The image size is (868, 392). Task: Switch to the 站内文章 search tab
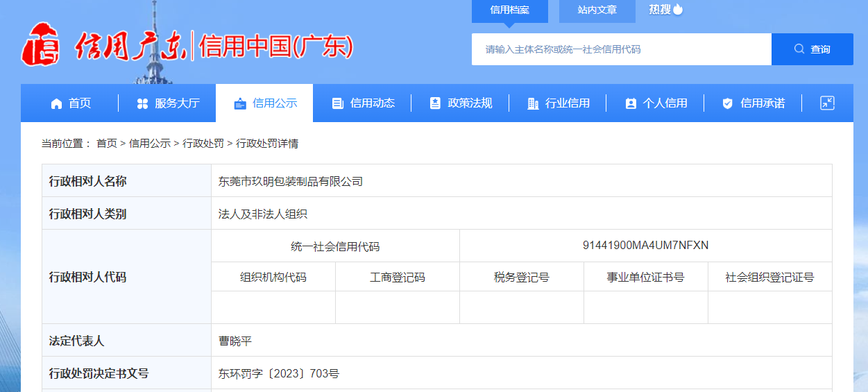point(597,10)
